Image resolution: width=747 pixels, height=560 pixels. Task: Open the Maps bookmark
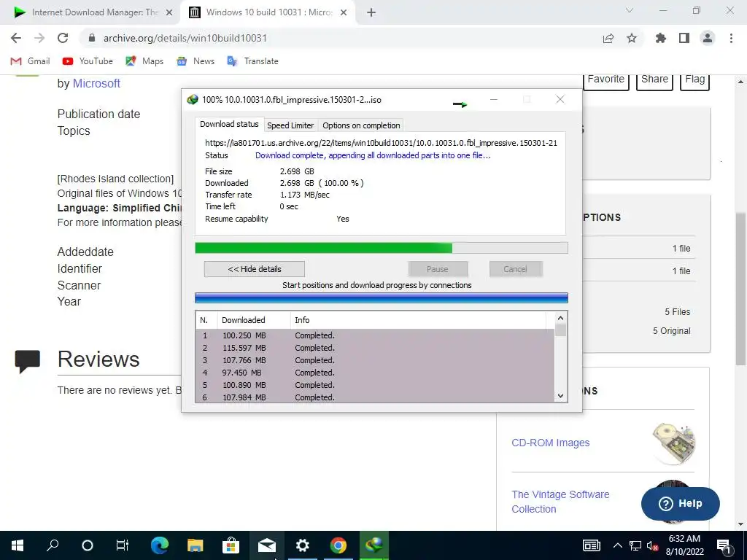144,61
